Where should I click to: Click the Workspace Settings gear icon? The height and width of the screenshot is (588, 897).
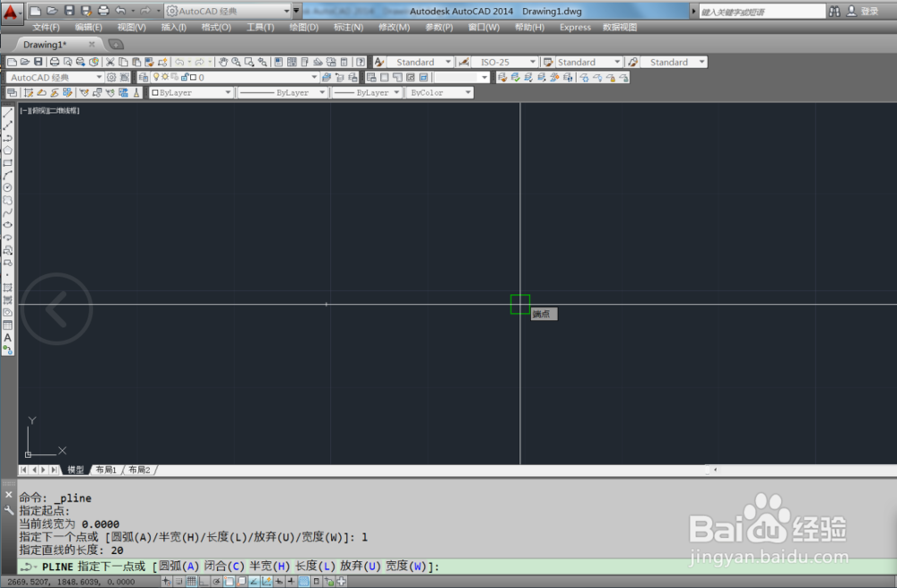pos(111,77)
